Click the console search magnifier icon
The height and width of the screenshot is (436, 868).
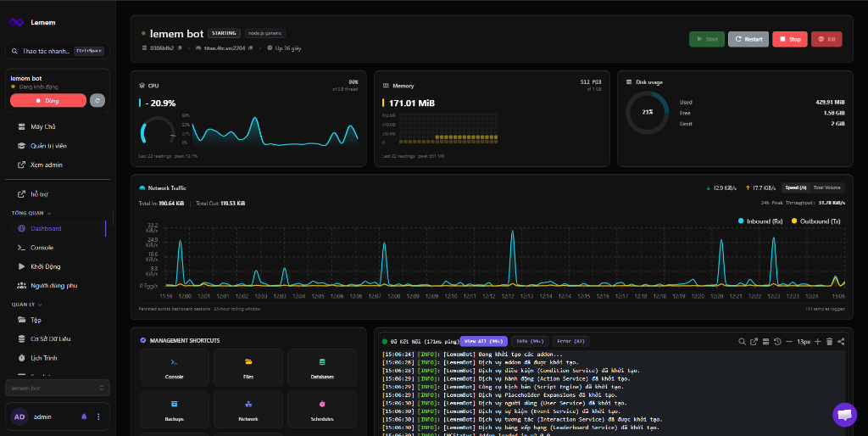742,342
